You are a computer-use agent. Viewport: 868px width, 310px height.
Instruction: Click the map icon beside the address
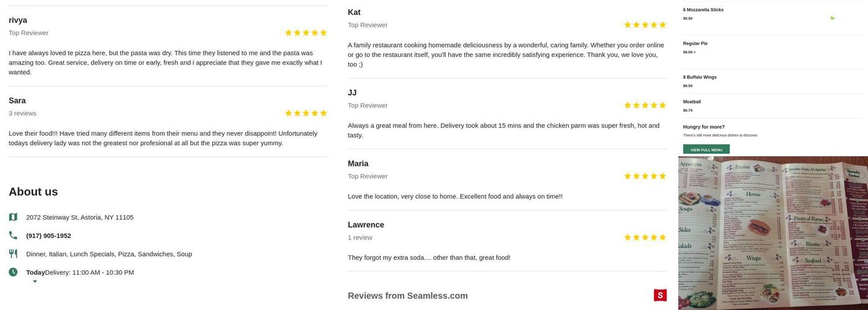point(13,217)
